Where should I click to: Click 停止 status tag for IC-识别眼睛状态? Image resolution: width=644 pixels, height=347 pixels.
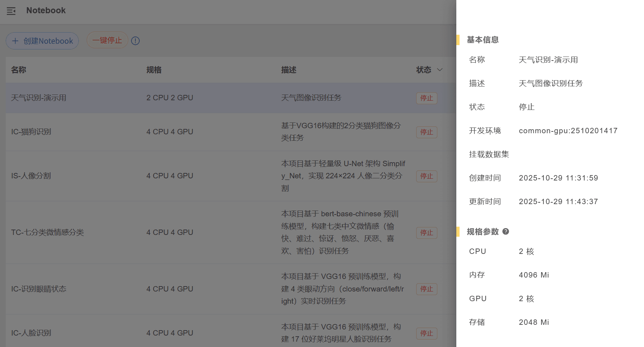426,289
